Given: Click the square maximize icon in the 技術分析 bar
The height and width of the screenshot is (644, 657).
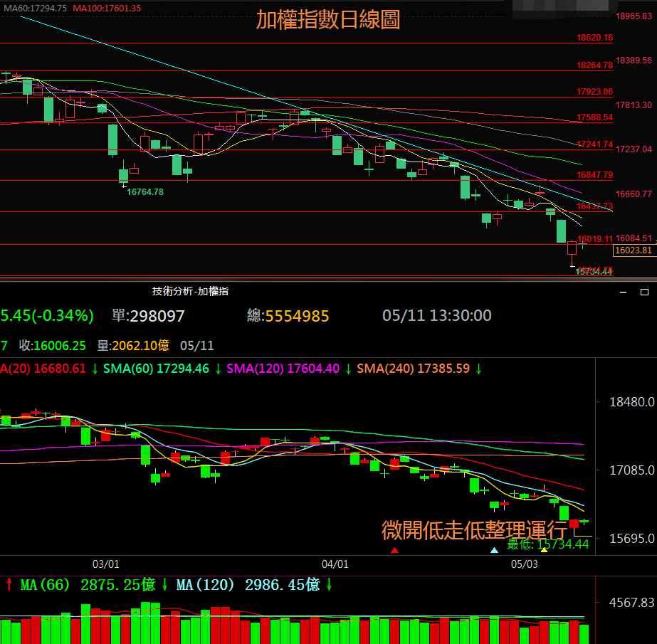Looking at the screenshot, I should click(x=644, y=292).
